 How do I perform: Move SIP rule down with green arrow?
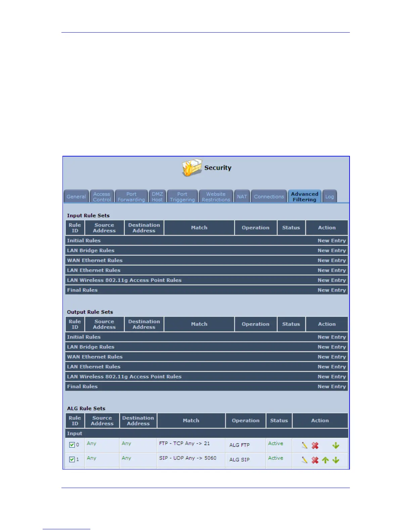point(336,460)
